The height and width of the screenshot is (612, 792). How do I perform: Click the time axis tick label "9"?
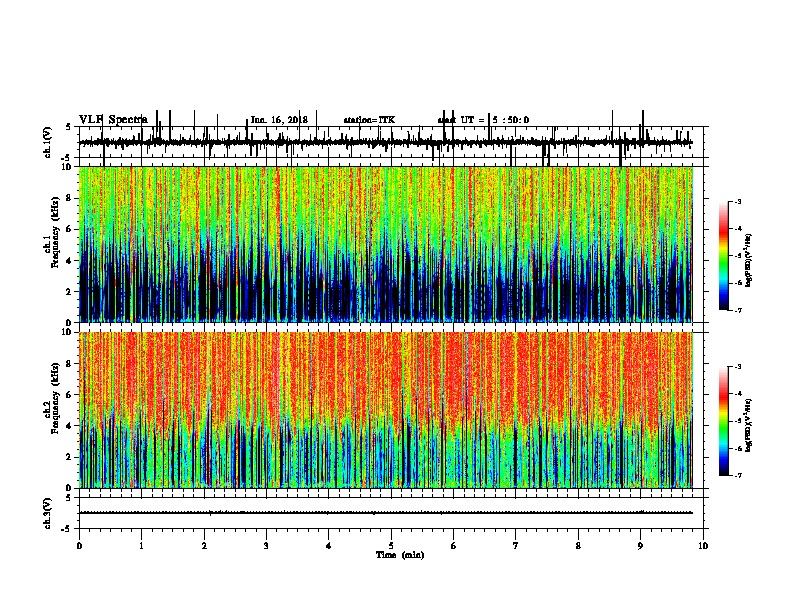[640, 546]
